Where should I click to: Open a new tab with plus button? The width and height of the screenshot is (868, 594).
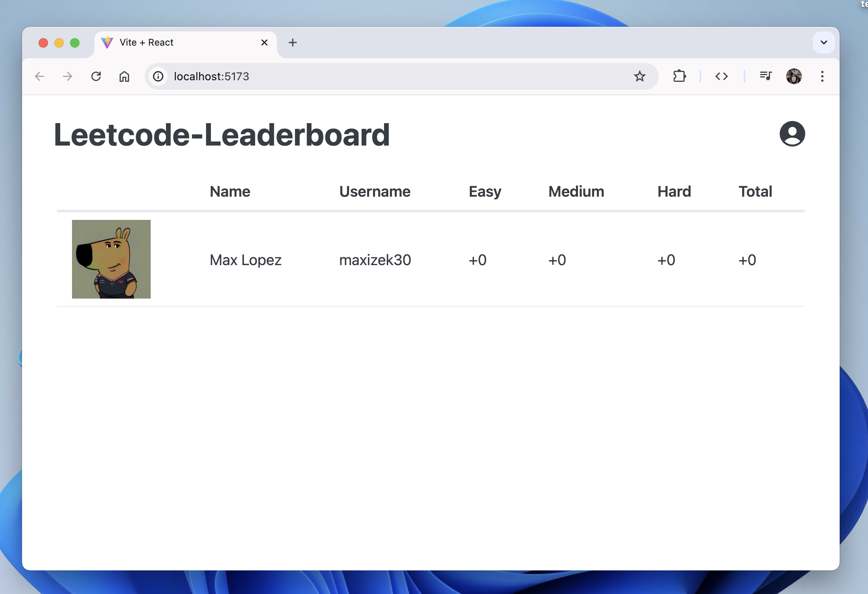click(293, 42)
